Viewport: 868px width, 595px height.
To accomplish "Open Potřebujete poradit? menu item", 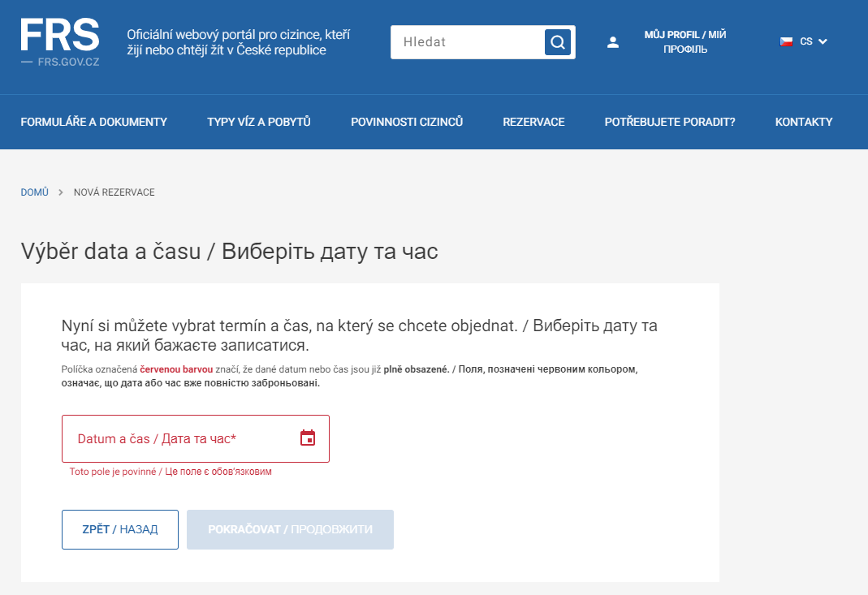I will (670, 122).
